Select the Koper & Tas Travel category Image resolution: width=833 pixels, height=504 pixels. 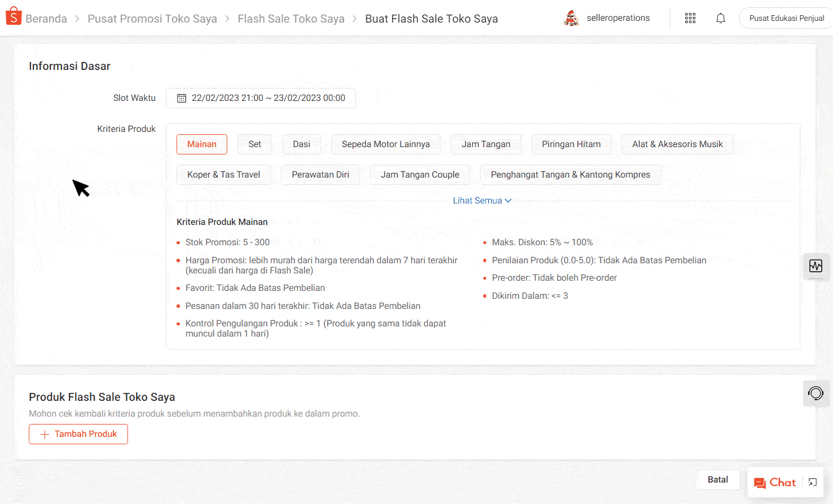pos(223,174)
